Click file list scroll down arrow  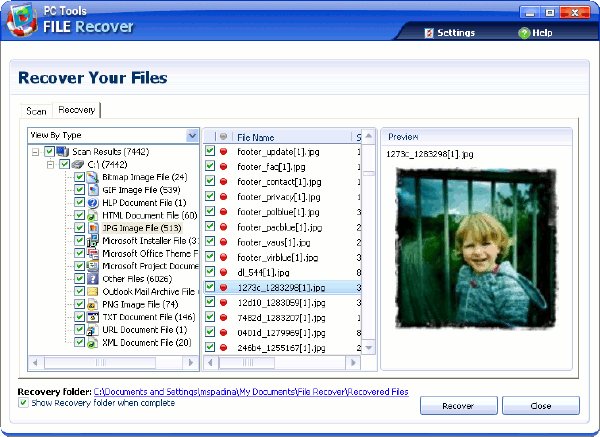pyautogui.click(x=368, y=347)
